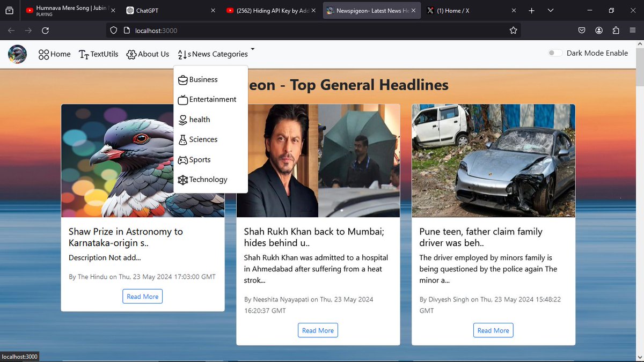
Task: Bookmark this page with the star icon
Action: [513, 31]
